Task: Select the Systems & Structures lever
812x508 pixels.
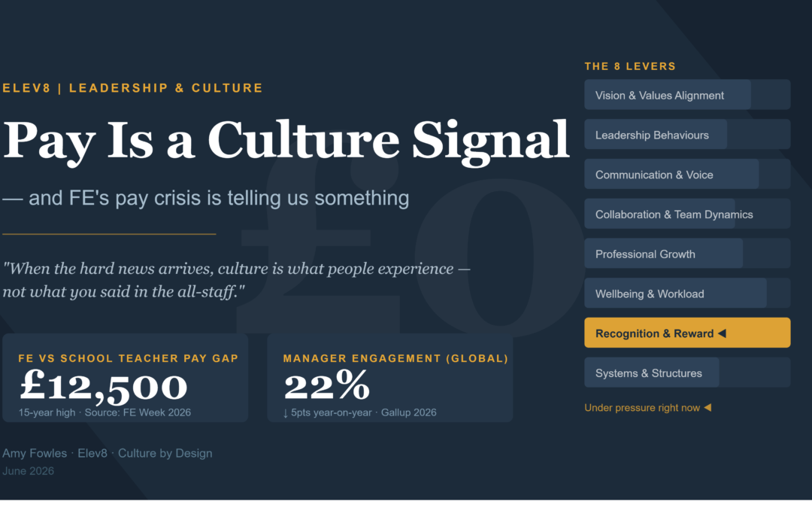Action: [x=687, y=373]
